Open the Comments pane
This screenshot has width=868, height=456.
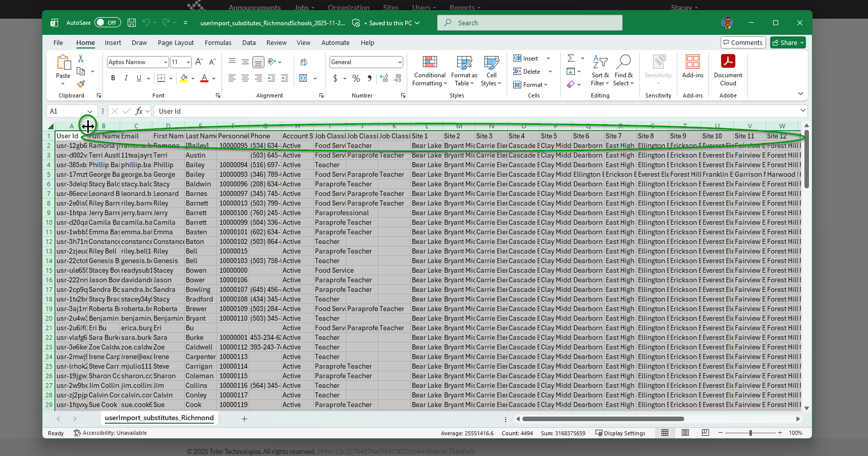tap(743, 43)
